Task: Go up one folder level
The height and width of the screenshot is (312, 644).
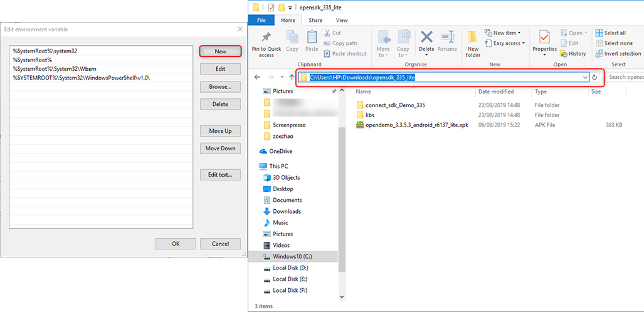Action: click(292, 77)
